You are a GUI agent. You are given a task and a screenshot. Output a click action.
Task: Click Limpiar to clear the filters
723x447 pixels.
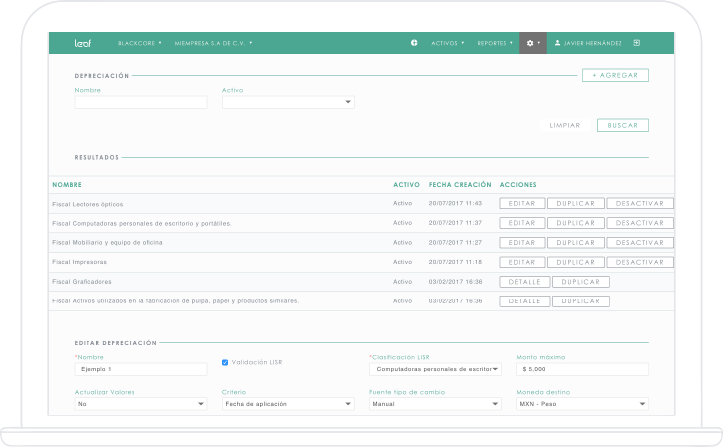click(x=565, y=125)
